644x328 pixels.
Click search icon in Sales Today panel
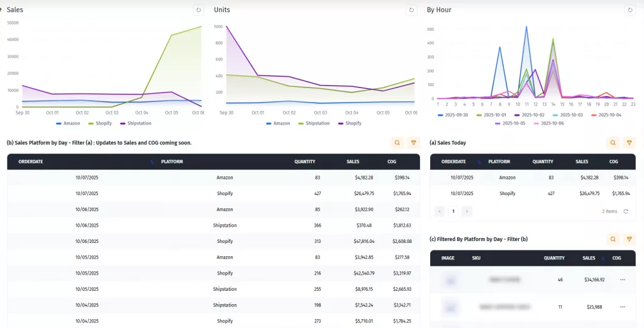click(x=613, y=143)
